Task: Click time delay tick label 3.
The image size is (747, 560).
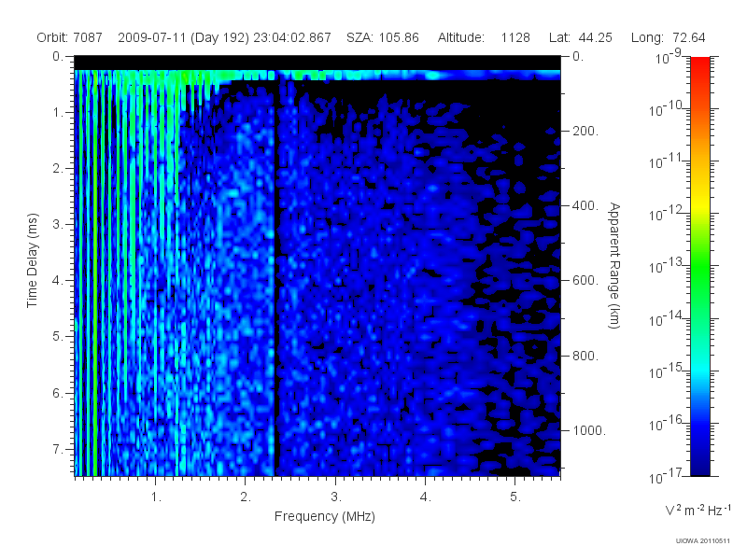Action: point(58,224)
